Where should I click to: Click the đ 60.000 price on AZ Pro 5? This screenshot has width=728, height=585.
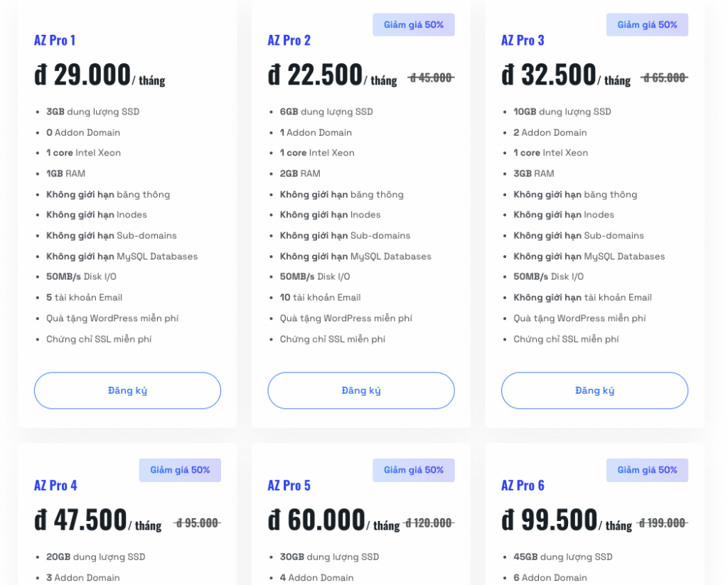tap(316, 520)
